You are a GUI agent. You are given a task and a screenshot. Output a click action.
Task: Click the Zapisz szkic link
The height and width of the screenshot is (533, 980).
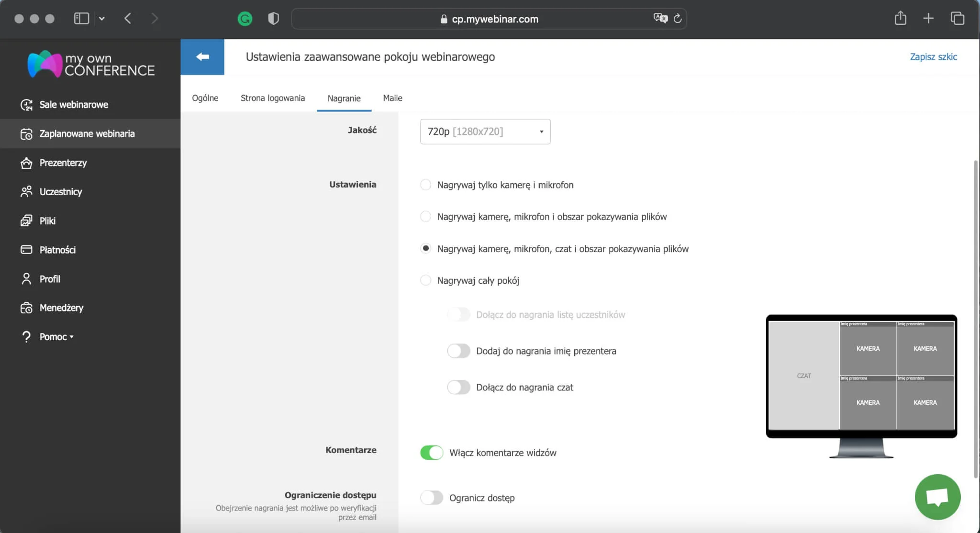(x=933, y=56)
